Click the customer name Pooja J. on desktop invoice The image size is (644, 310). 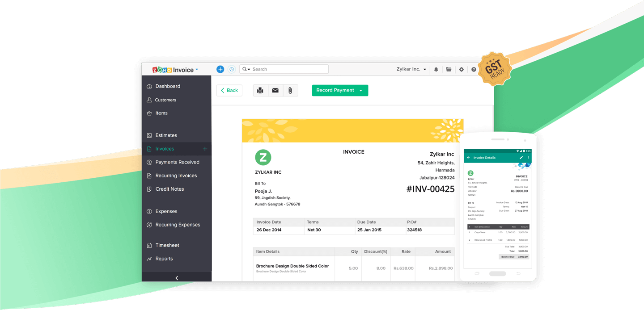[263, 191]
